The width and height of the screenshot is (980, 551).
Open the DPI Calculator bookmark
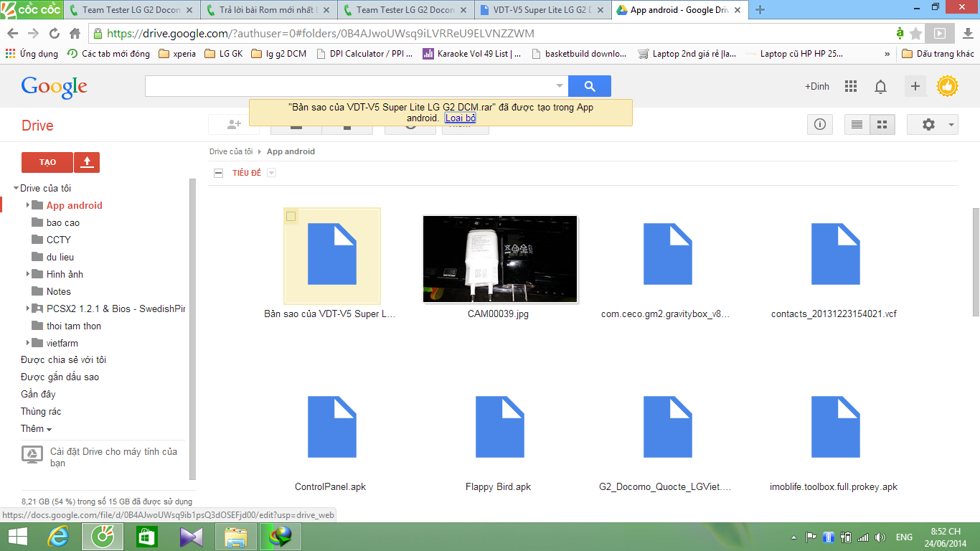(x=364, y=54)
